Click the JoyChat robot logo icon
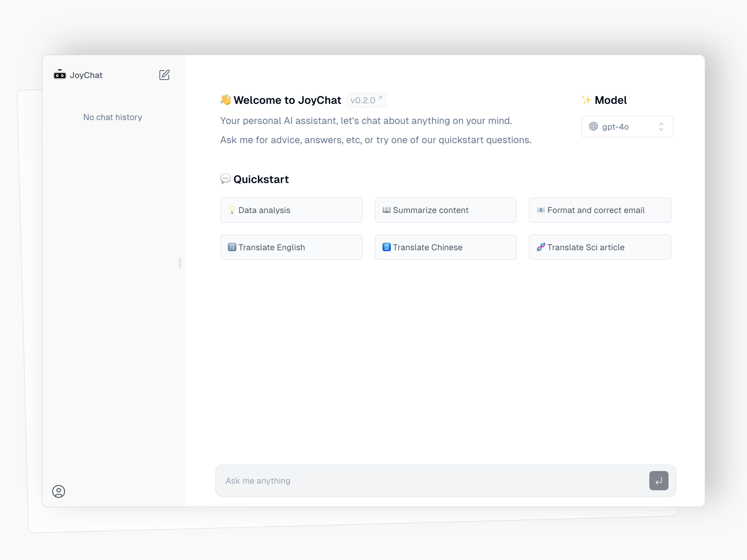The height and width of the screenshot is (560, 747). [60, 75]
